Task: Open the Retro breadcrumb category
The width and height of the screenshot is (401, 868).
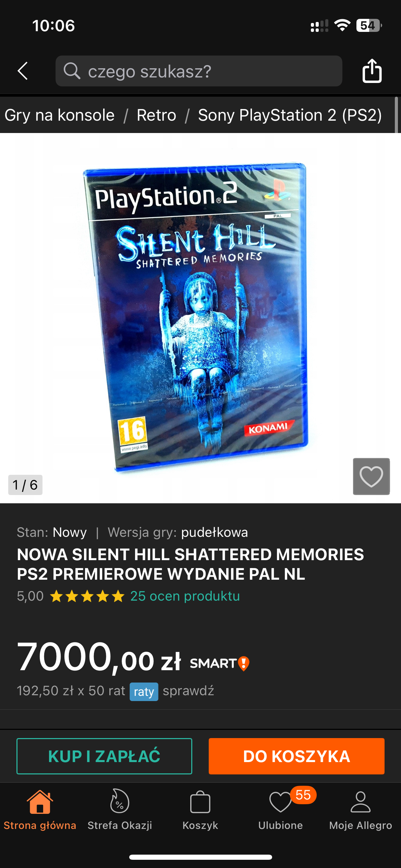Action: (157, 115)
